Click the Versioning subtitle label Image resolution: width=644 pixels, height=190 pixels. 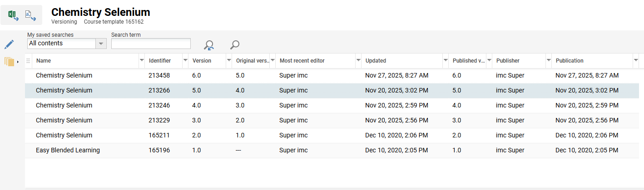click(x=64, y=22)
